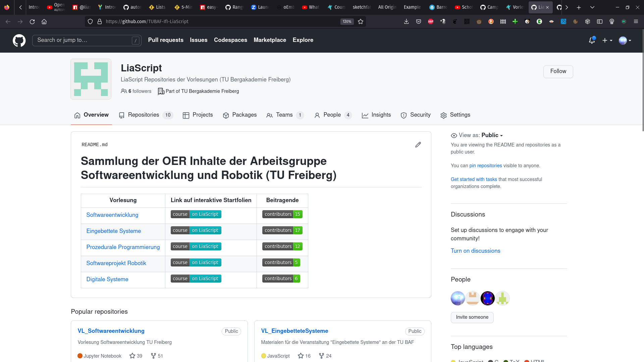Viewport: 644px width, 362px height.
Task: Go to Pull requests
Action: point(166,40)
